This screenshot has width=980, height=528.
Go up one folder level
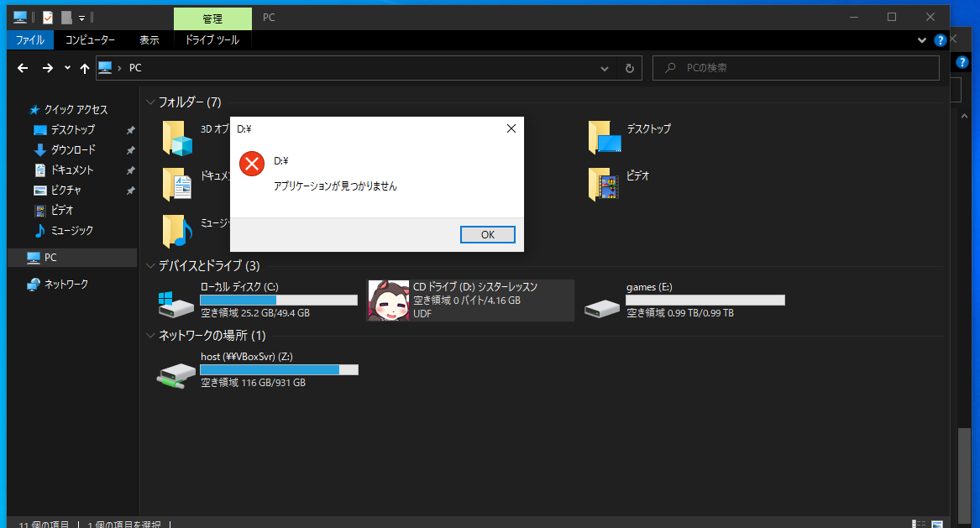point(84,68)
